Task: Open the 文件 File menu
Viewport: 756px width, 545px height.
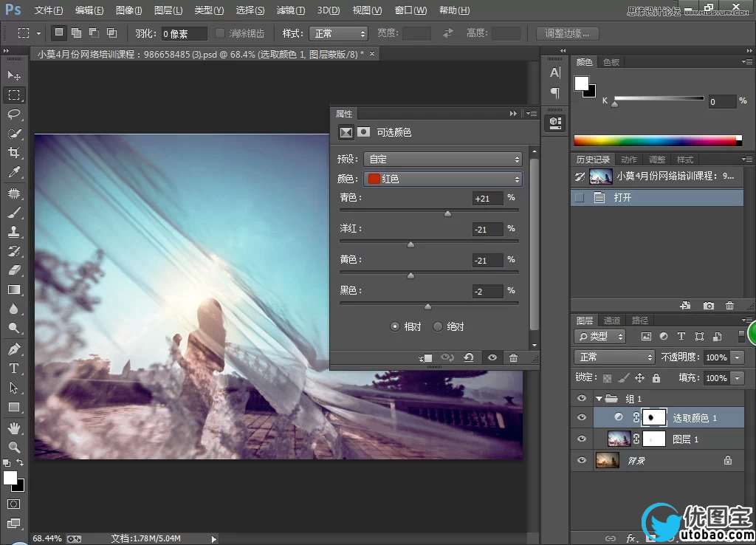Action: 49,10
